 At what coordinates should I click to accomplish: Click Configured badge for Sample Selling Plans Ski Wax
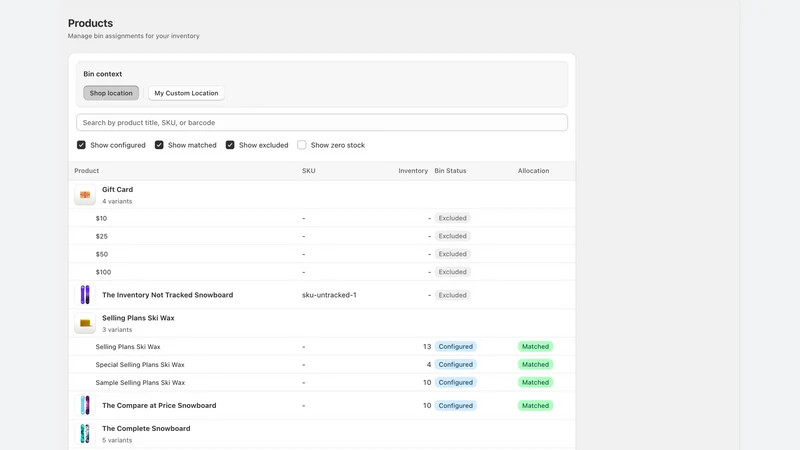(x=456, y=383)
